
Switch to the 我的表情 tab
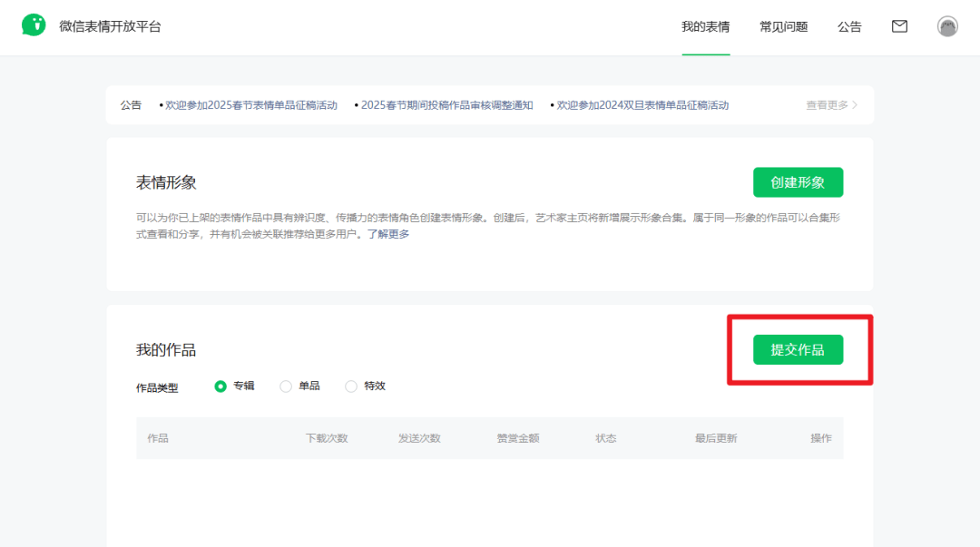[706, 27]
